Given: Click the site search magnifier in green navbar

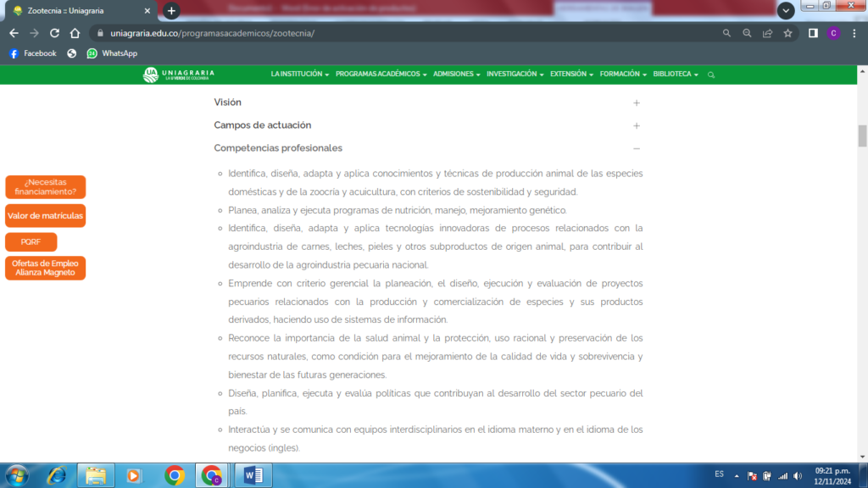Looking at the screenshot, I should (x=711, y=75).
